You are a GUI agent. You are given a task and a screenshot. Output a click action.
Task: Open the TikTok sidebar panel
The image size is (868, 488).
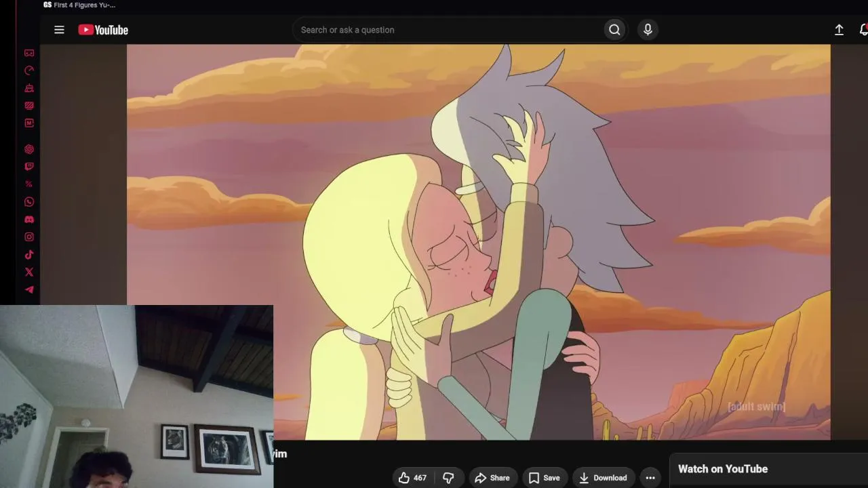click(x=29, y=255)
